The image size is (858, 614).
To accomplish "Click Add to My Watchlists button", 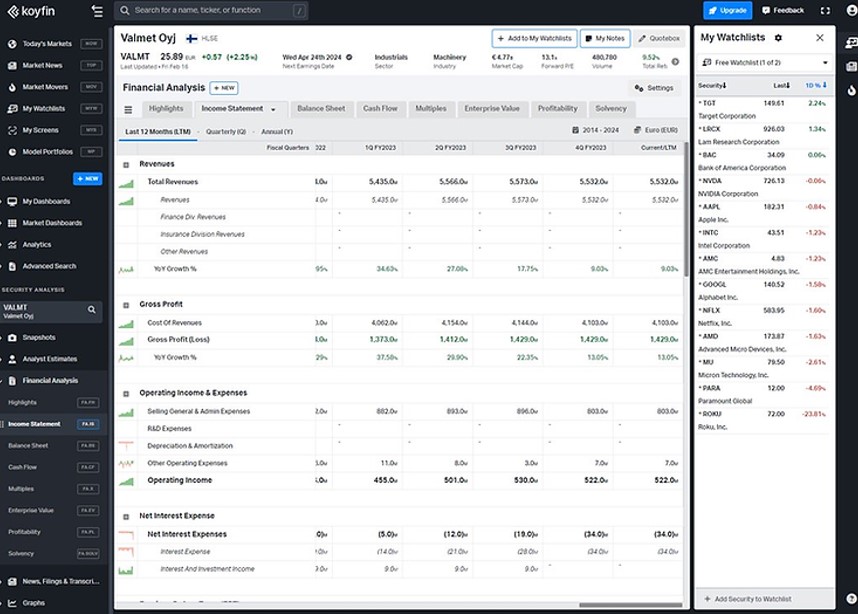I will 534,38.
